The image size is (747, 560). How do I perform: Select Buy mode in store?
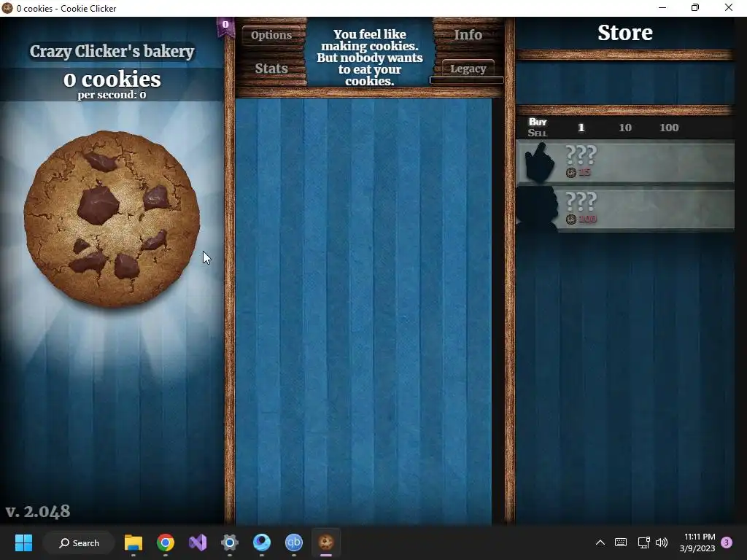(538, 122)
